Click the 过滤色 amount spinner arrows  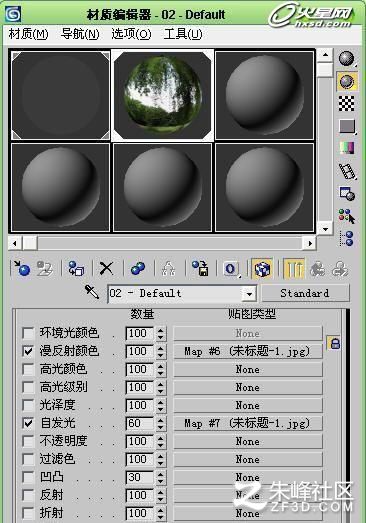click(160, 459)
